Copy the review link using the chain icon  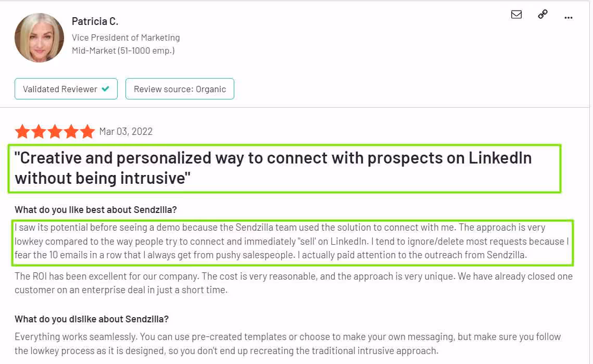click(542, 15)
